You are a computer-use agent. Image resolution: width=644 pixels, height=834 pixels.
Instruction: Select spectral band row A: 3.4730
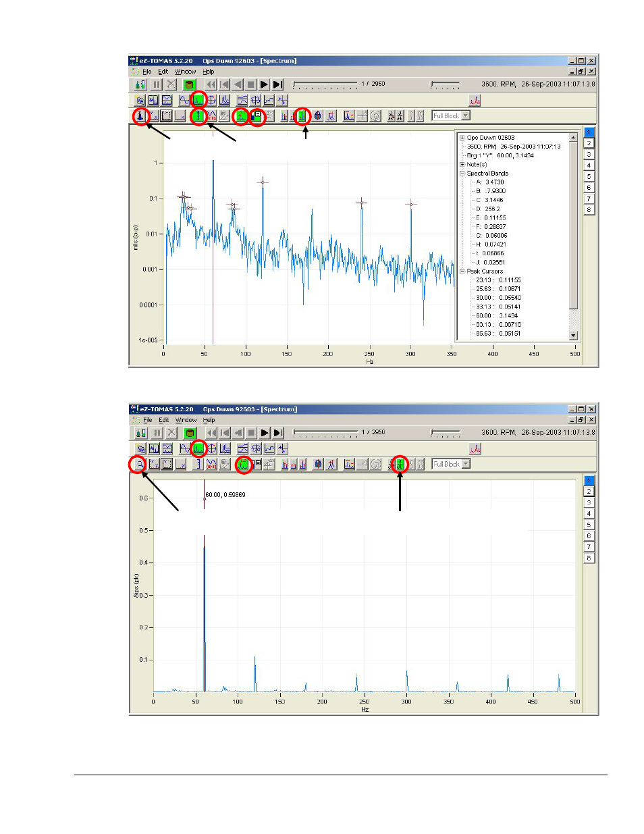pos(490,182)
